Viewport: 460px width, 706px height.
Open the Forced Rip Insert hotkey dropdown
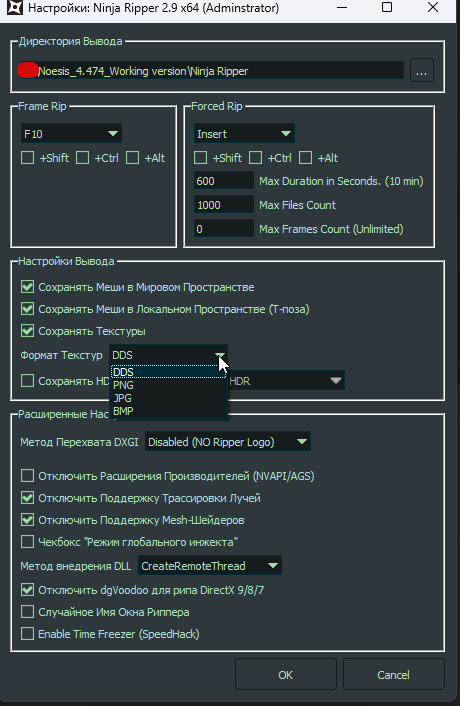[x=244, y=134]
